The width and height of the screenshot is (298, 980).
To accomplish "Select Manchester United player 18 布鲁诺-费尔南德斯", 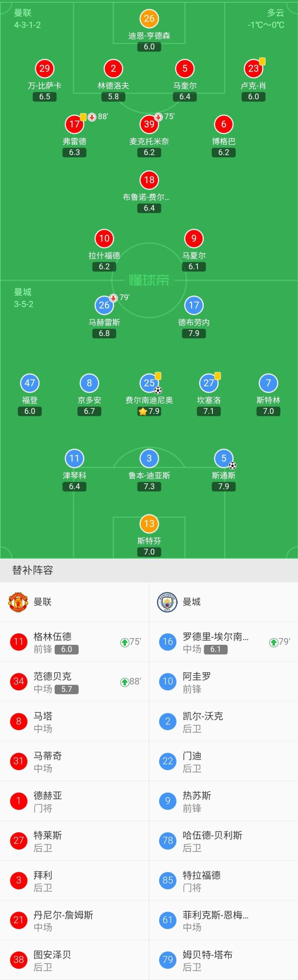I will click(x=149, y=180).
